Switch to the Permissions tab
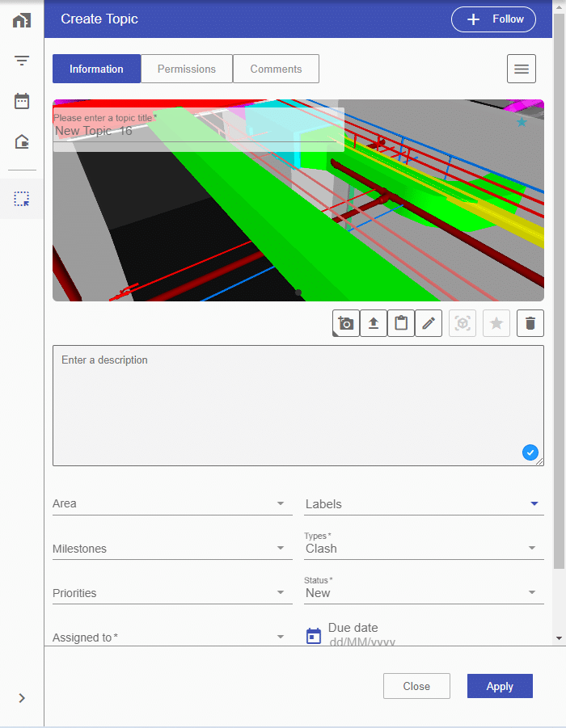This screenshot has height=728, width=566. click(x=187, y=69)
